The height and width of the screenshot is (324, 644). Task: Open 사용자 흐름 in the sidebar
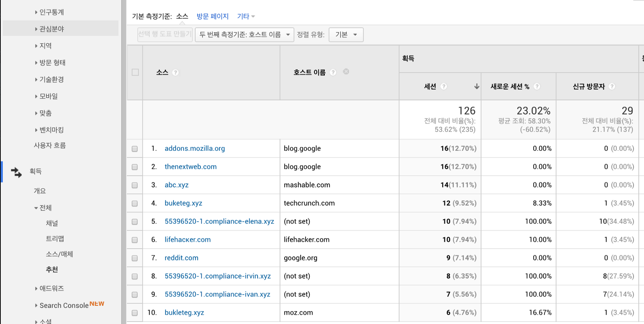point(50,145)
